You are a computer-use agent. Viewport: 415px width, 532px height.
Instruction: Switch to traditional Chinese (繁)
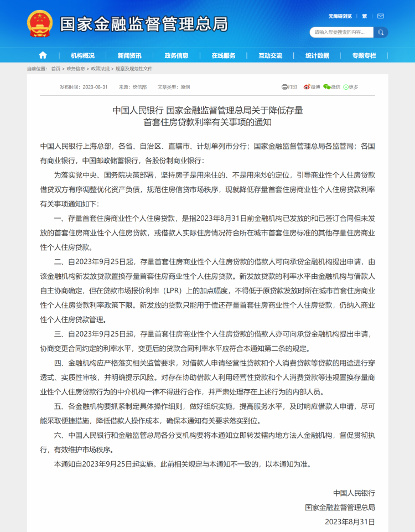[x=365, y=16]
